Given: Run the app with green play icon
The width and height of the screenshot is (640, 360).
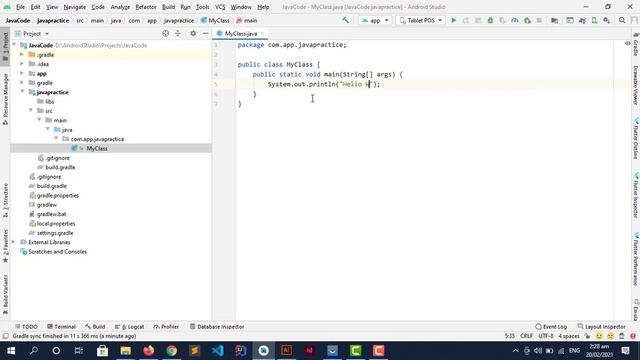Looking at the screenshot, I should point(453,20).
